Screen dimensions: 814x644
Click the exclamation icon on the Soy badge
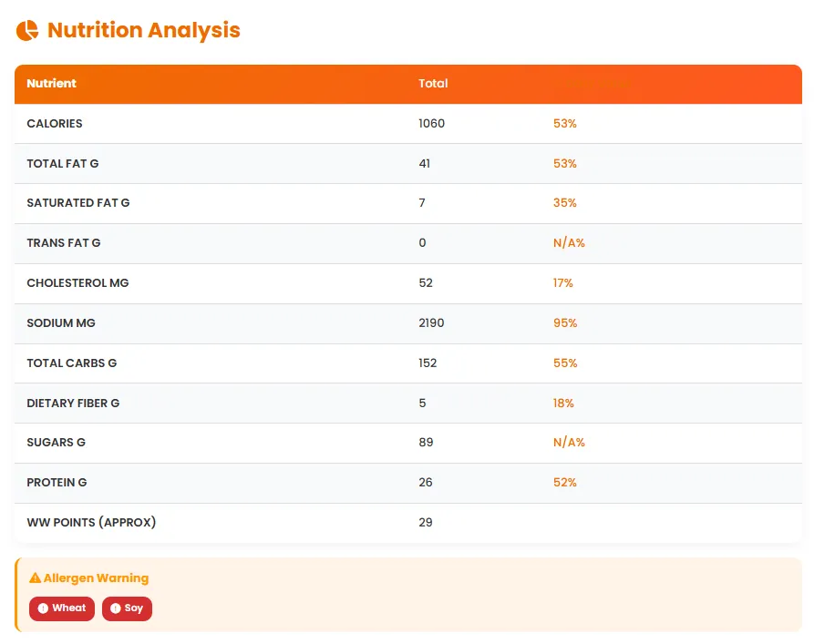click(x=116, y=608)
